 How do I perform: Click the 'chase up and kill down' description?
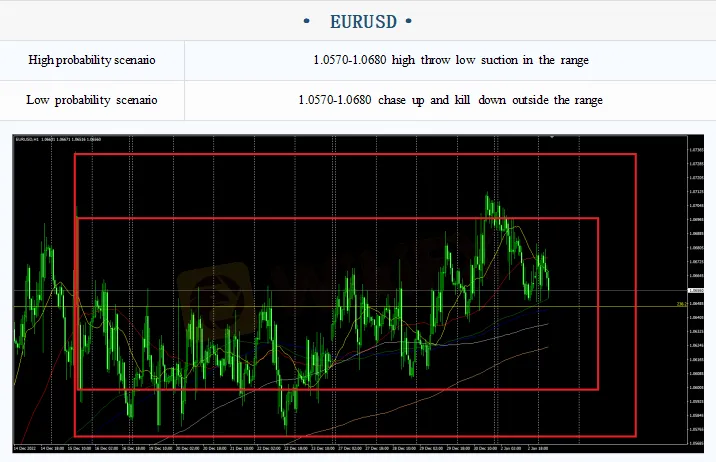[450, 100]
